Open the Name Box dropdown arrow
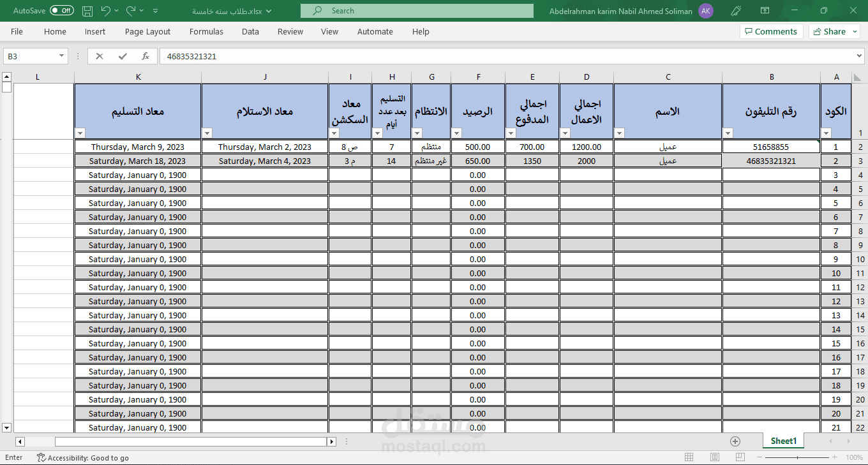 tap(62, 56)
